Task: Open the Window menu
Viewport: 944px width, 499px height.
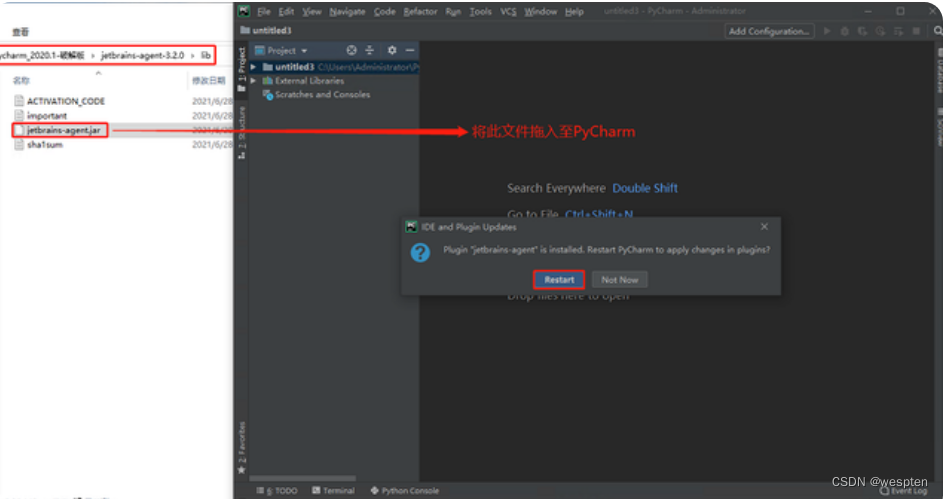Action: [x=541, y=11]
